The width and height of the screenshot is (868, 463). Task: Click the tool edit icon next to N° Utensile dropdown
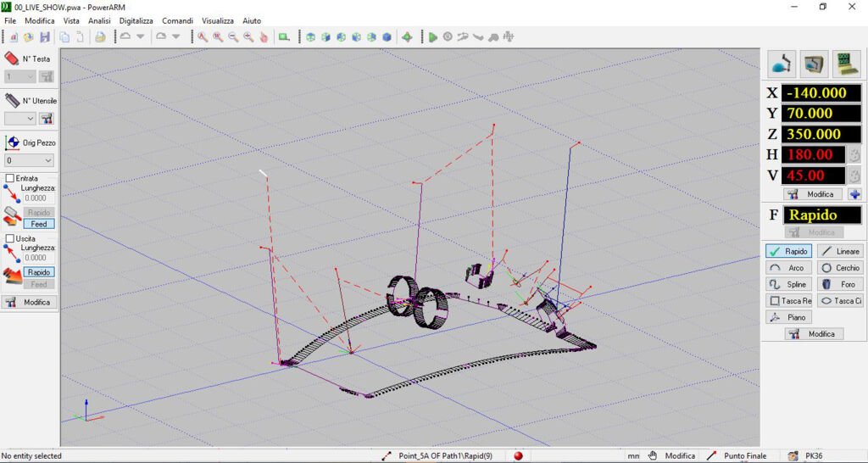tap(47, 119)
